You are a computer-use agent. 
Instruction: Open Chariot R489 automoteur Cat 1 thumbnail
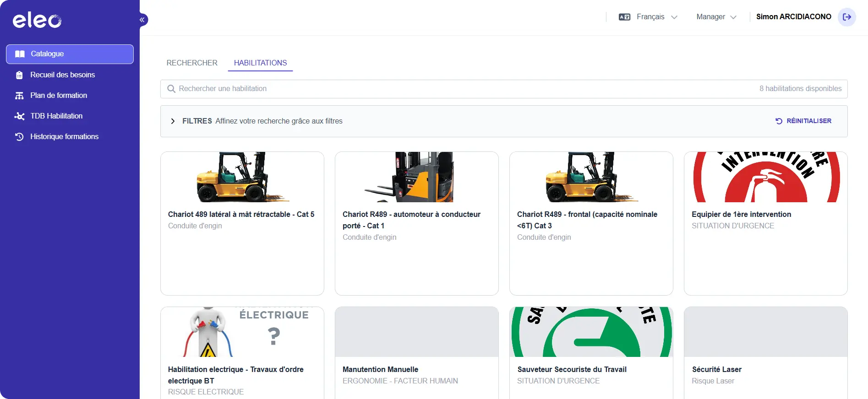point(417,177)
